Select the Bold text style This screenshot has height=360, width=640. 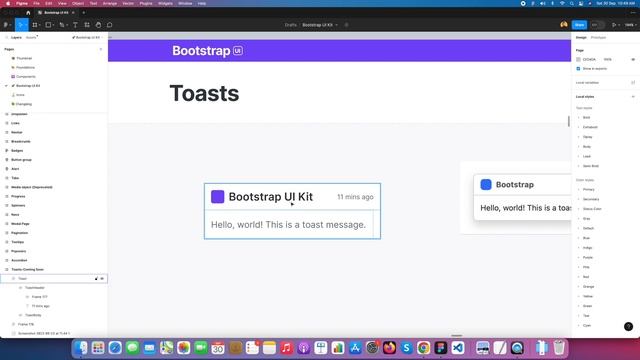587,118
